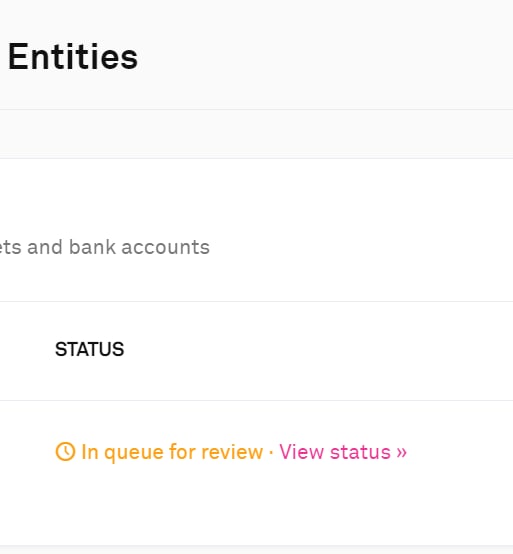Image resolution: width=513 pixels, height=554 pixels.
Task: Click the empty area right of STATUS header
Action: (318, 350)
